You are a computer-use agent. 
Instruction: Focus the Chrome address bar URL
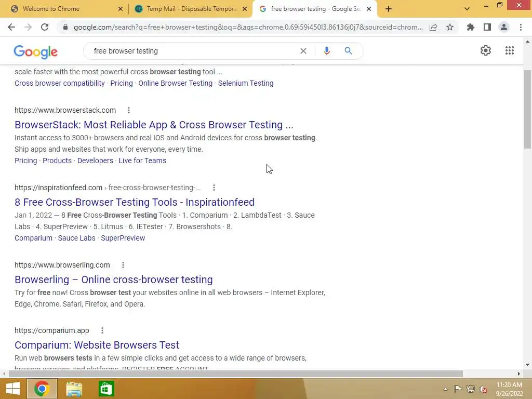pyautogui.click(x=248, y=27)
